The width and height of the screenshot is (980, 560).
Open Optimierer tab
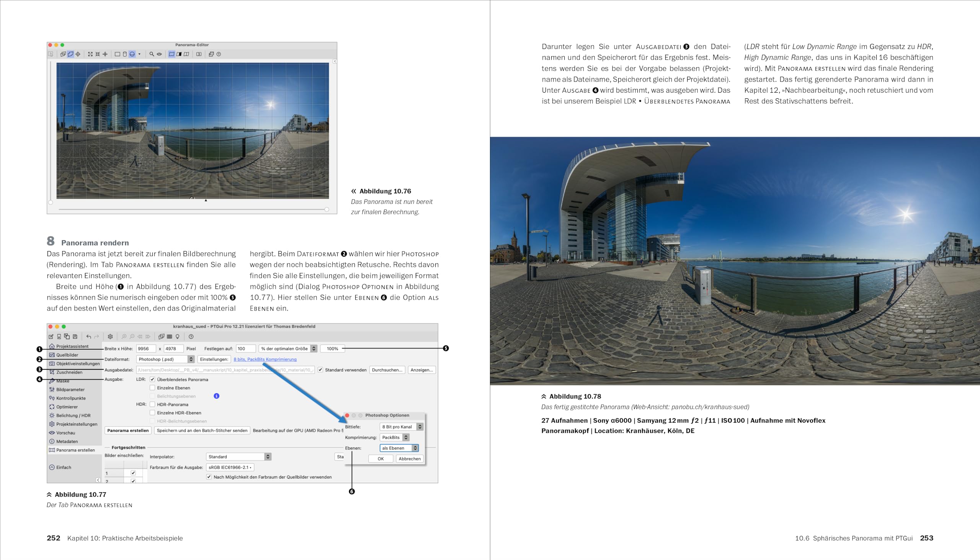pyautogui.click(x=64, y=407)
